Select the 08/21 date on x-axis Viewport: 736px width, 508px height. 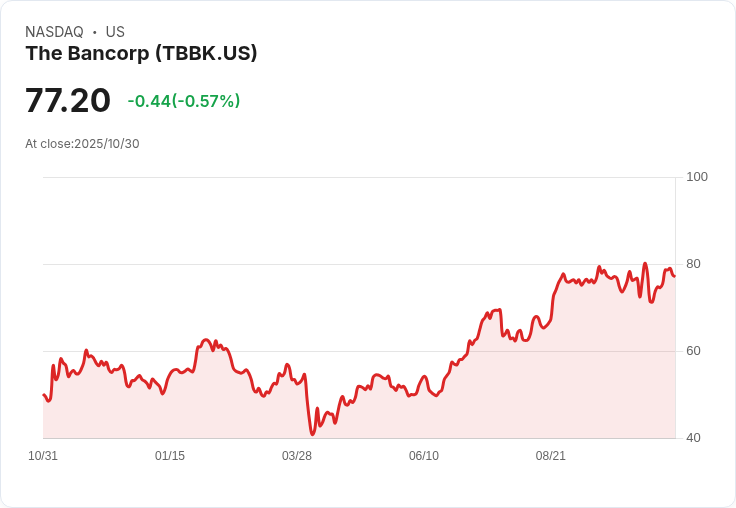pos(551,456)
